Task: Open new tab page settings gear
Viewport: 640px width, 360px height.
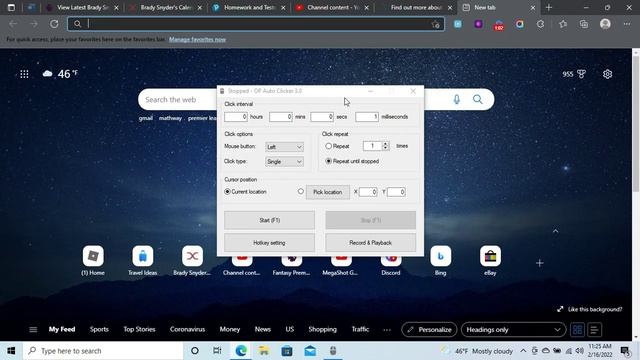Action: coord(607,74)
